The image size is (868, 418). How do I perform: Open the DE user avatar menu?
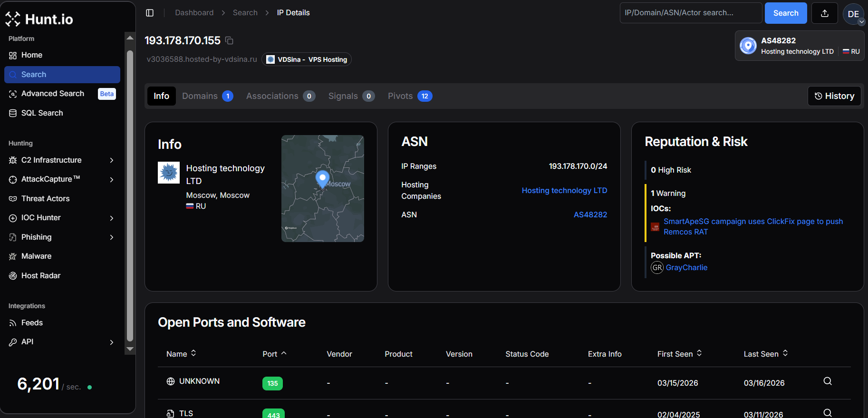point(853,14)
